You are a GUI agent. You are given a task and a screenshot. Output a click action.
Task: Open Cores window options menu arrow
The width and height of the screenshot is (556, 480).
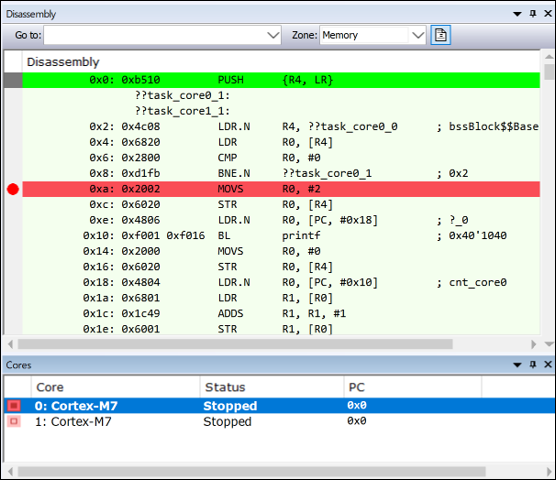tap(517, 364)
